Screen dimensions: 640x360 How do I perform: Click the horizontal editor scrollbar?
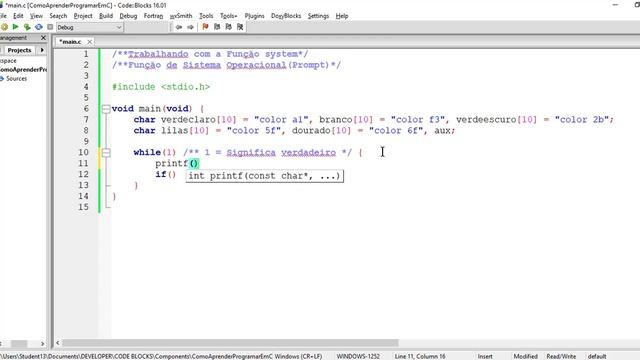[x=230, y=343]
